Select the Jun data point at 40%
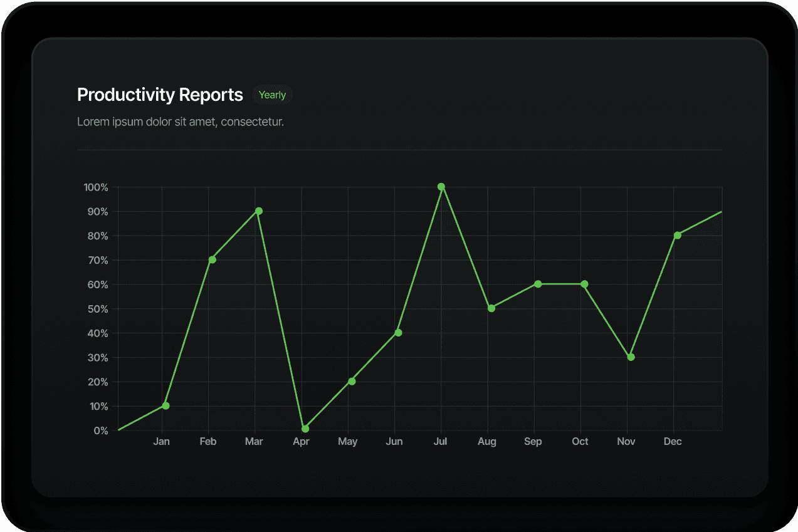 click(x=398, y=333)
